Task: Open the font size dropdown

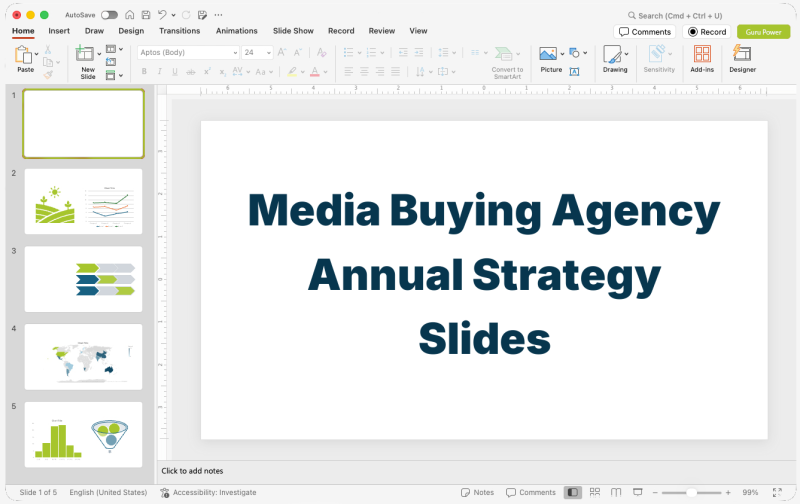Action: [269, 53]
